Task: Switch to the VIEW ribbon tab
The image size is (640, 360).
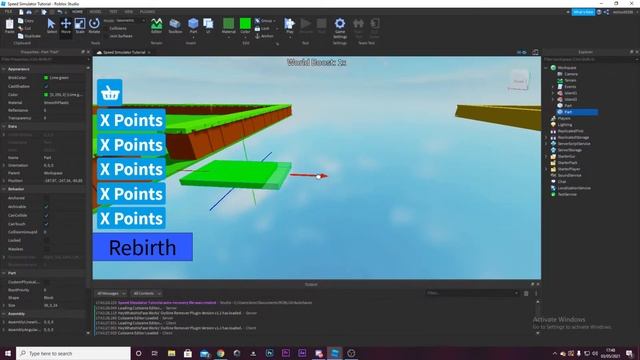Action: click(x=129, y=12)
